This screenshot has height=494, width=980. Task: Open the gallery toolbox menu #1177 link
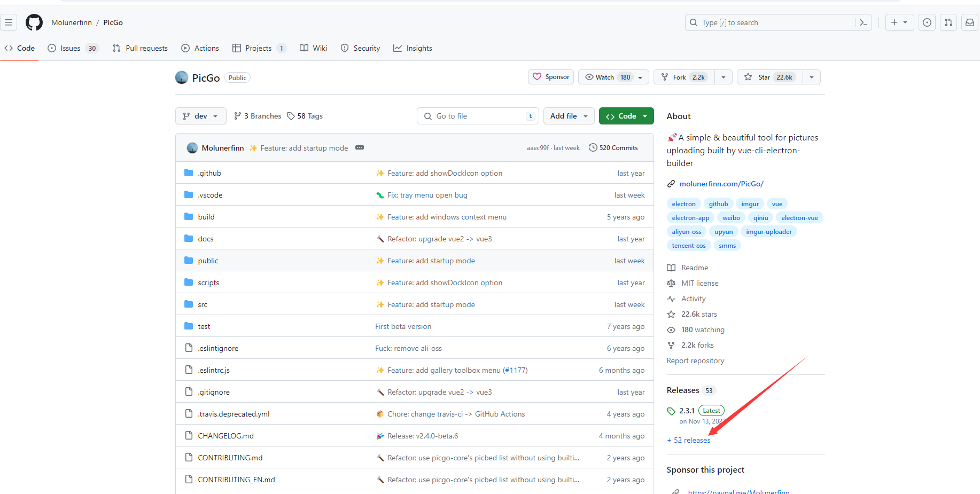point(515,370)
